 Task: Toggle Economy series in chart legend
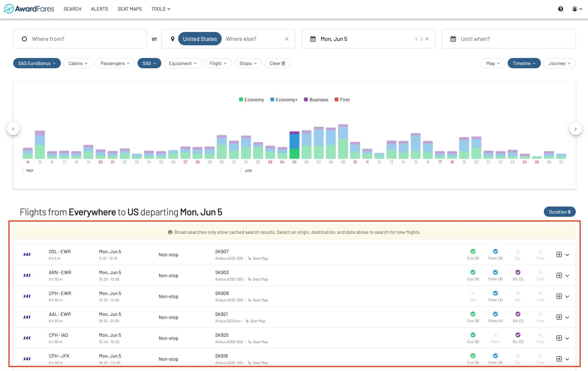click(251, 100)
